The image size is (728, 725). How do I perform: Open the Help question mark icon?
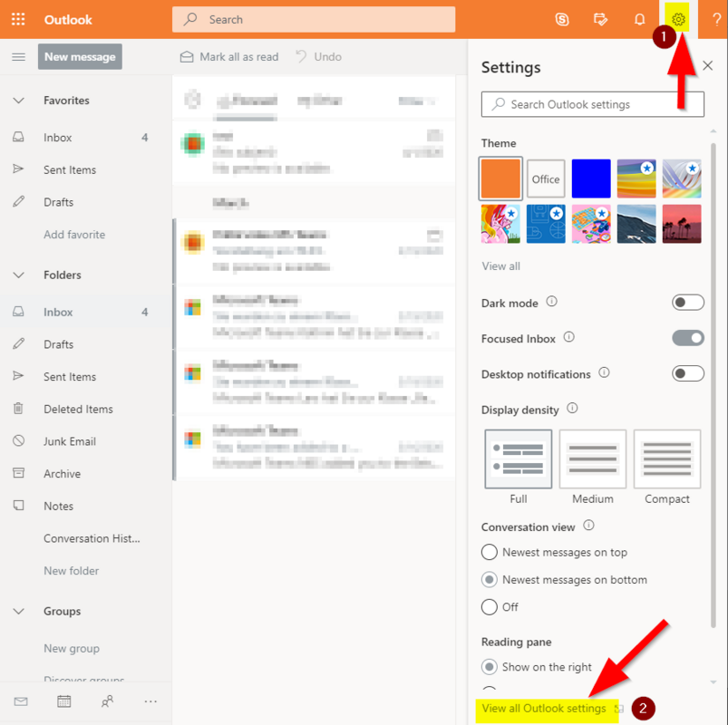tap(716, 19)
